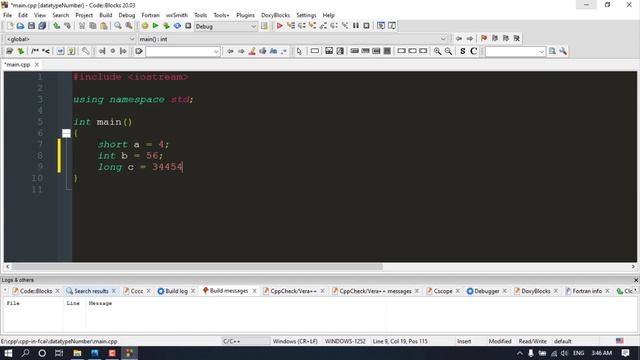Switch to the Search results tab
The height and width of the screenshot is (360, 640).
(91, 291)
